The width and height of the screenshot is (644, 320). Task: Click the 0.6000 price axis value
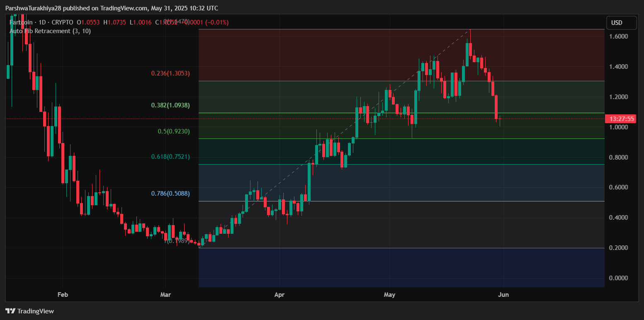[619, 187]
